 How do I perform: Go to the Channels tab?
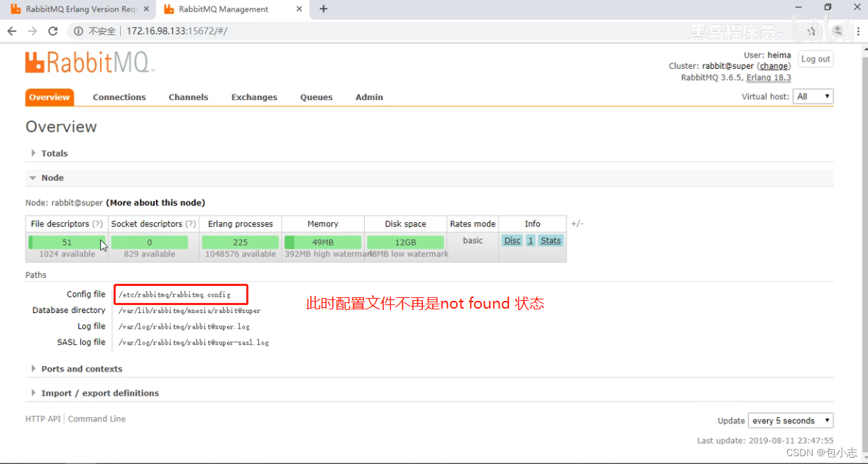pyautogui.click(x=188, y=97)
